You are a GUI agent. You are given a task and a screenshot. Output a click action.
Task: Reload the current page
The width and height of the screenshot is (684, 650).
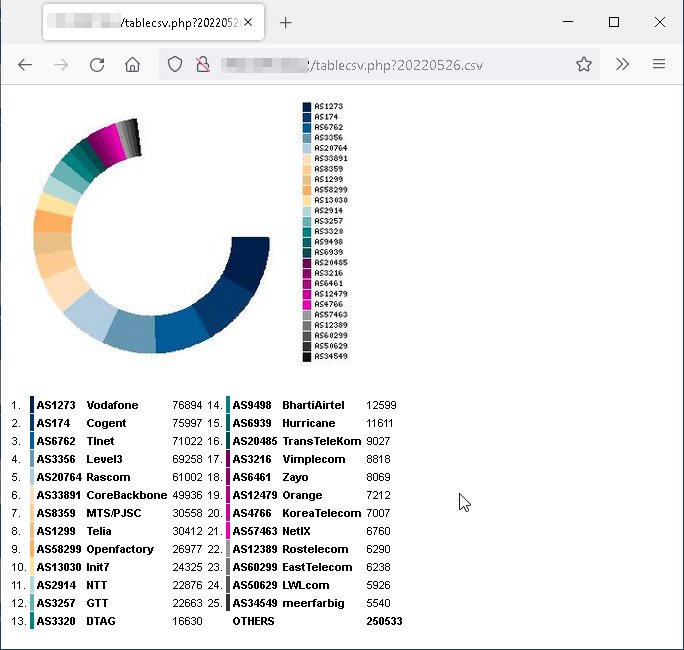(97, 65)
